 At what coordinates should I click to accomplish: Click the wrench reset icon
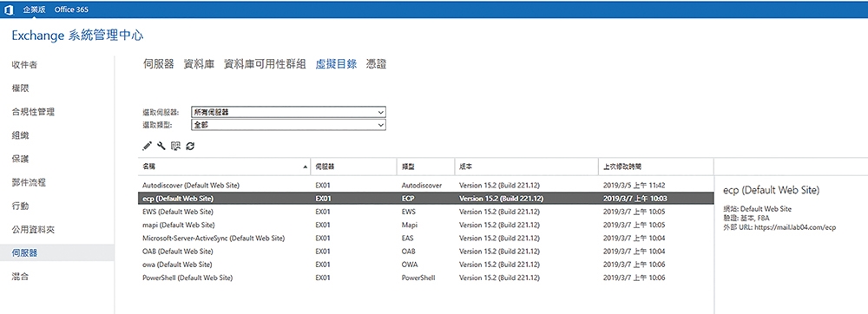161,146
